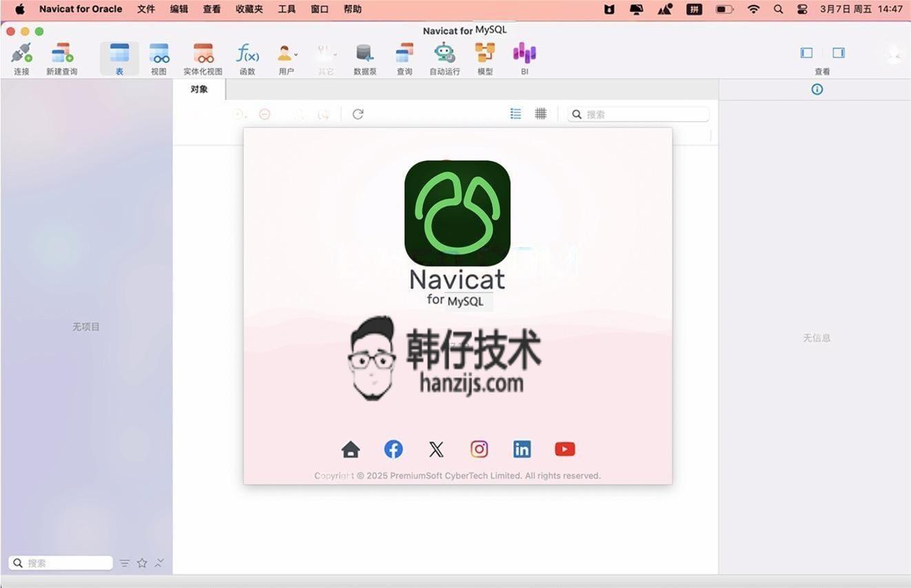
Task: Open the battery status menu
Action: pyautogui.click(x=724, y=10)
